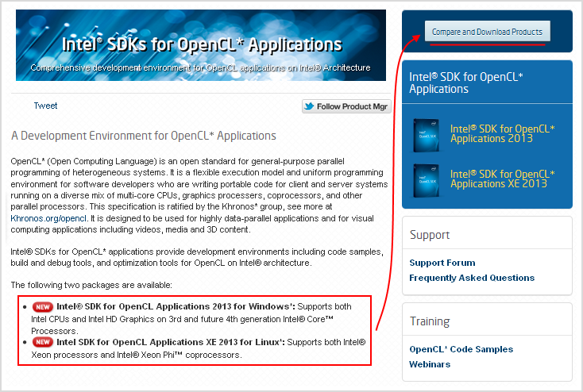583x392 pixels.
Task: Click the 'Training' section heading
Action: (430, 321)
